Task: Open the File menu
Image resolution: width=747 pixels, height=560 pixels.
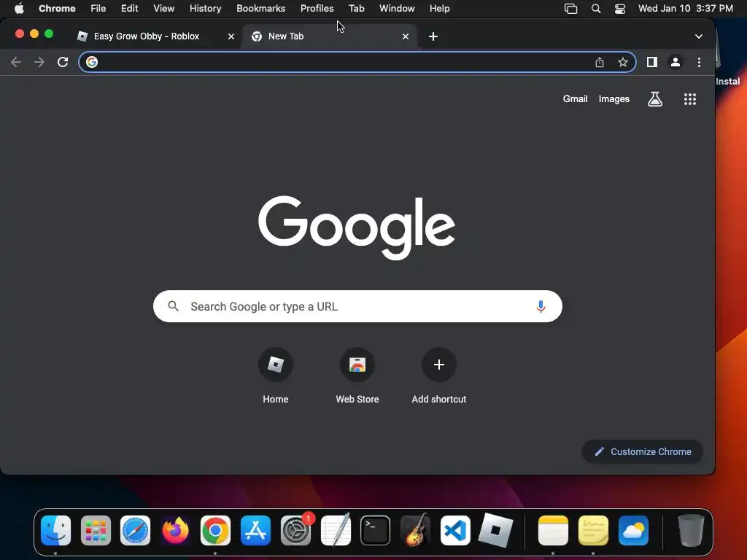Action: tap(98, 8)
